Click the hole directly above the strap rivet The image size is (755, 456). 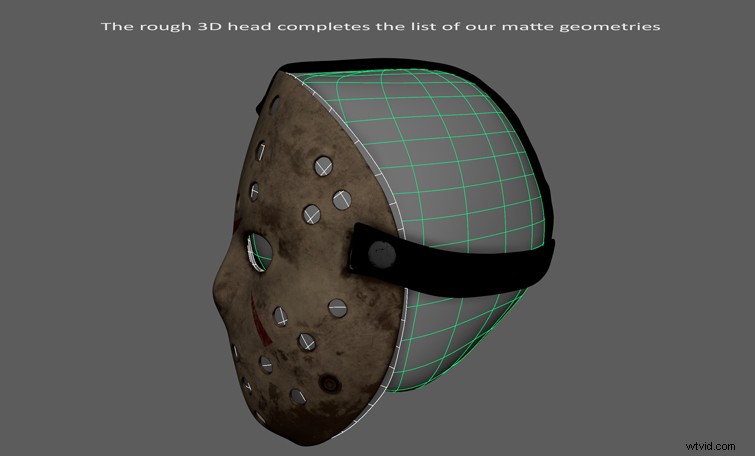(x=341, y=199)
